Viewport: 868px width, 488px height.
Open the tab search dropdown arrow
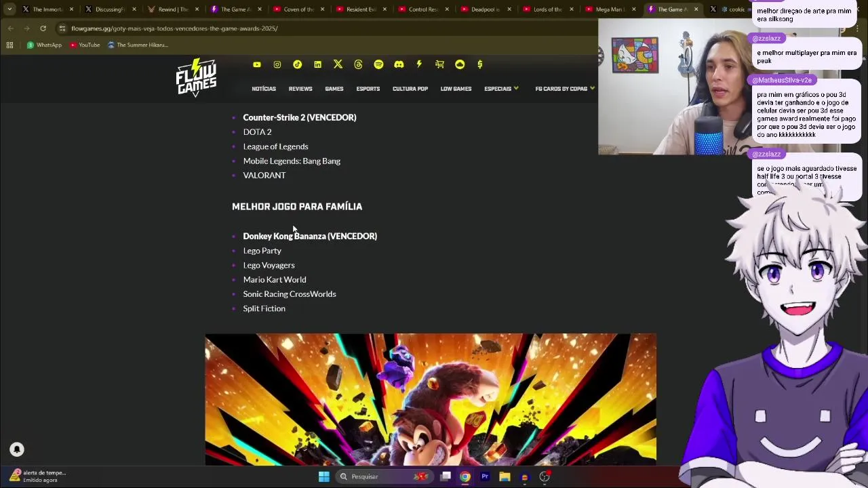click(x=9, y=9)
